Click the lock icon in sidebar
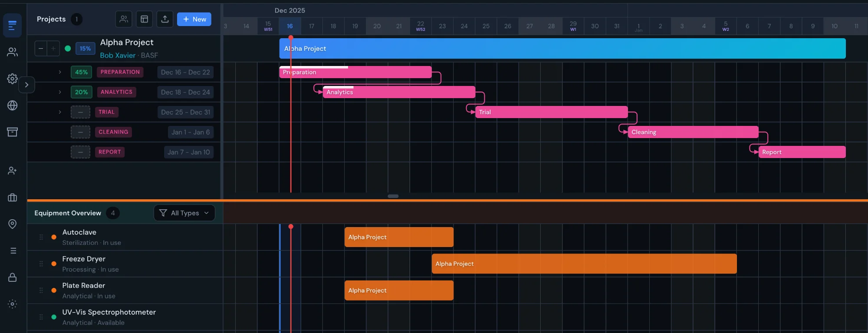868x333 pixels. (12, 277)
